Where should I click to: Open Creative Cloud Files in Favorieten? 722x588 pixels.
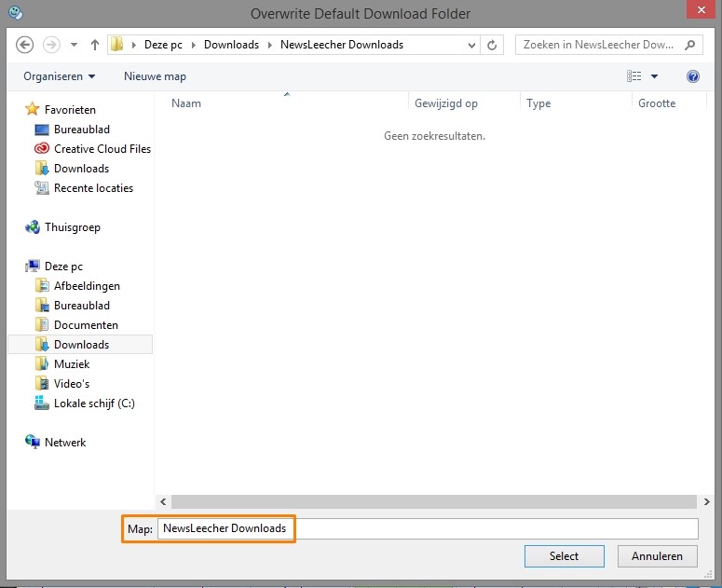point(102,149)
